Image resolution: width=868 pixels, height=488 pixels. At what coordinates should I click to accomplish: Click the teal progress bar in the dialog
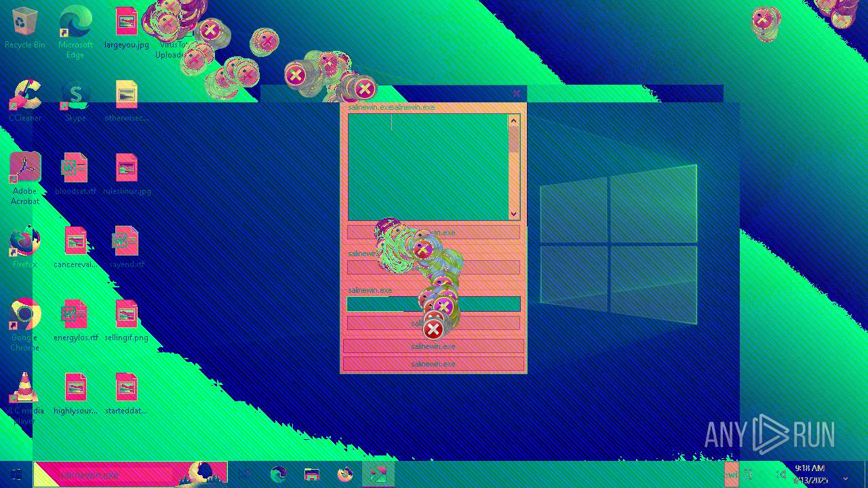(433, 304)
